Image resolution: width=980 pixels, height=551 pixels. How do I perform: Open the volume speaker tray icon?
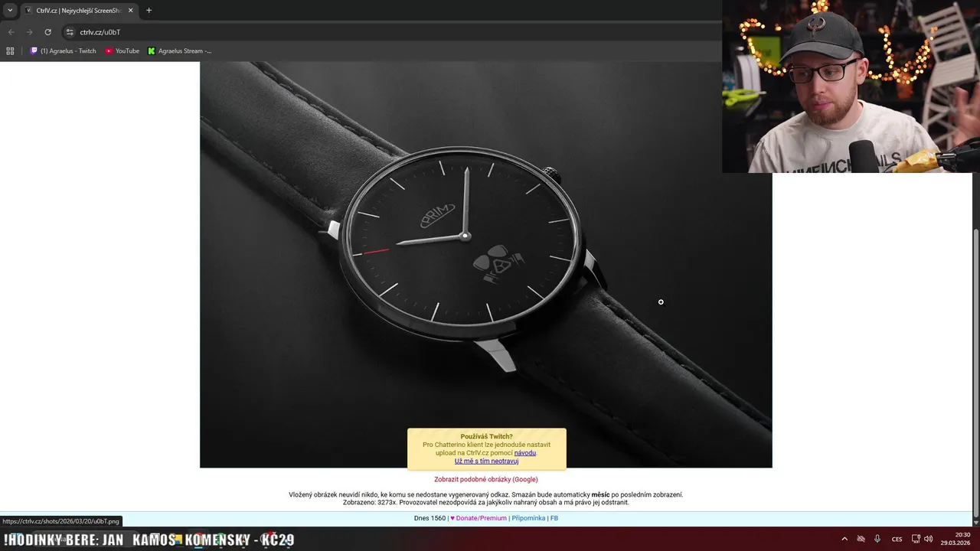point(928,539)
